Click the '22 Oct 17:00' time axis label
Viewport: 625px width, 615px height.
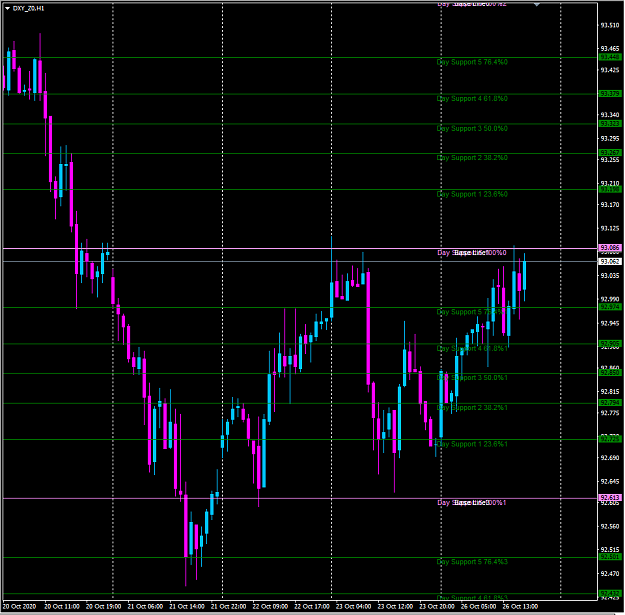[312, 606]
